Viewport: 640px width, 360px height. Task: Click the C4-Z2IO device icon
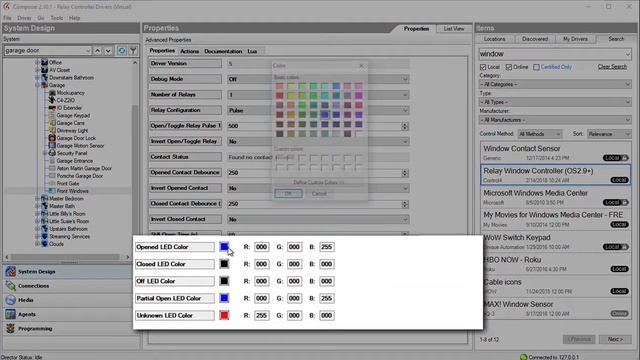pos(52,100)
